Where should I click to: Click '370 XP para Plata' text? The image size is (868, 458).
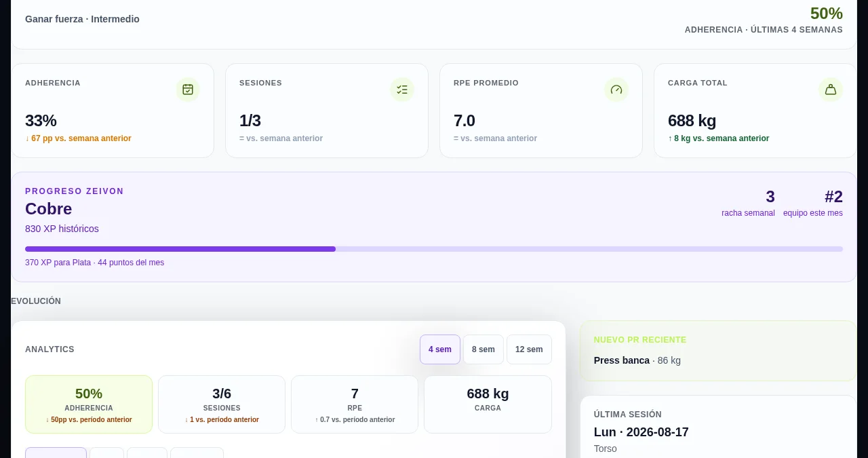(58, 263)
